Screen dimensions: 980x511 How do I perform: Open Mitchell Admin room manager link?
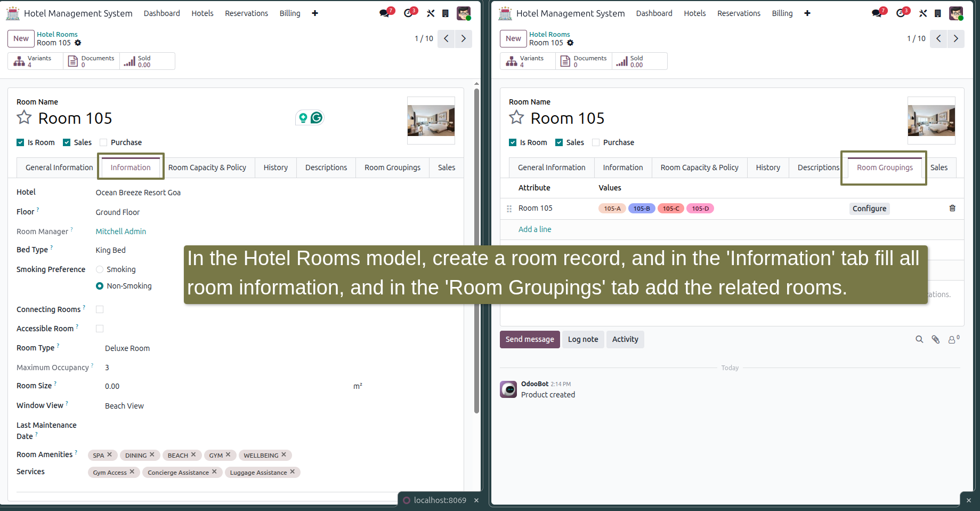click(121, 231)
